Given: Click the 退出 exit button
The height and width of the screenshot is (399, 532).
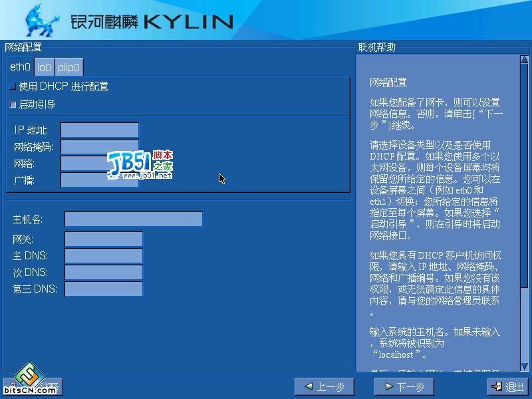Looking at the screenshot, I should (508, 386).
